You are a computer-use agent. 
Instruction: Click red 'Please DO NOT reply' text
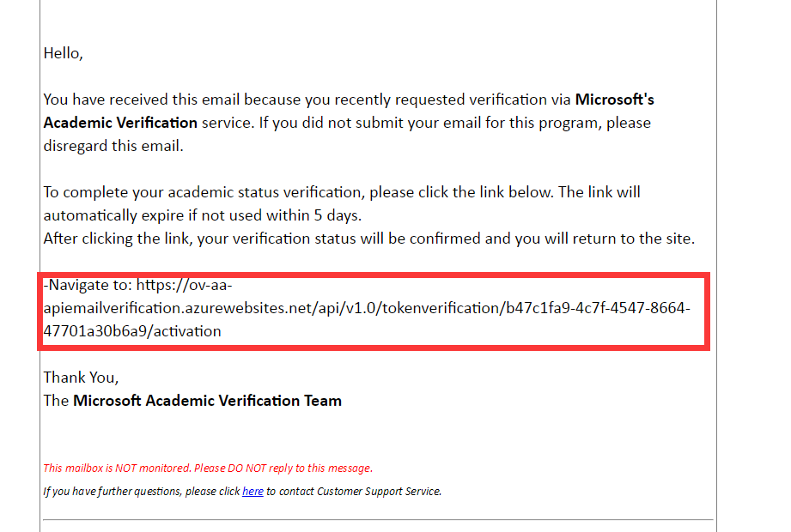(283, 469)
